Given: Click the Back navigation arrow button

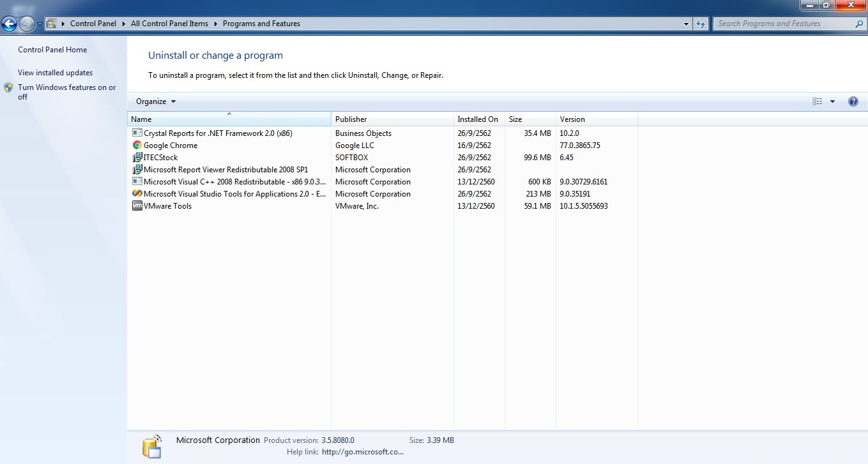Looking at the screenshot, I should tap(9, 24).
